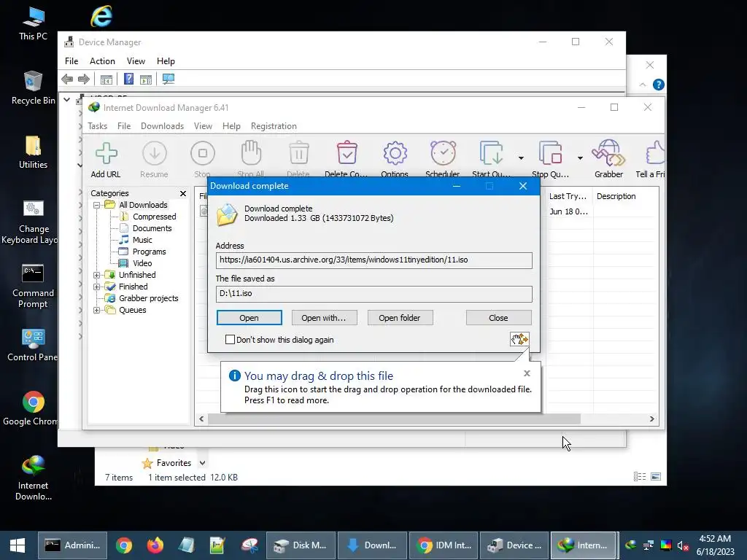Click the Open with... button
The image size is (747, 560).
point(323,318)
